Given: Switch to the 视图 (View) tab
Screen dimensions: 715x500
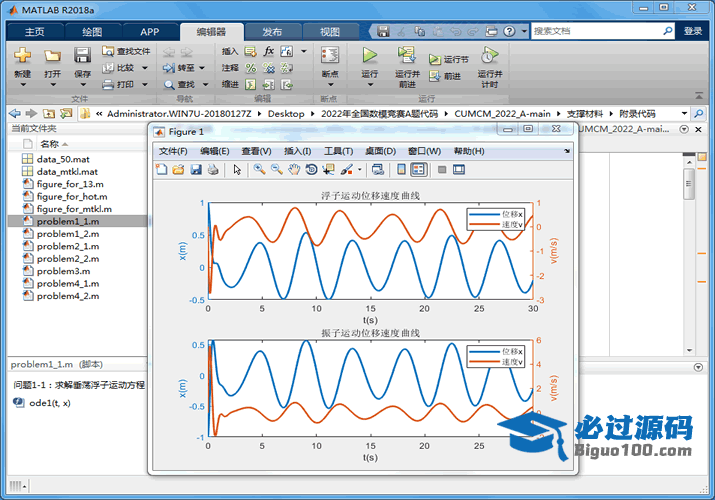Looking at the screenshot, I should click(x=330, y=31).
